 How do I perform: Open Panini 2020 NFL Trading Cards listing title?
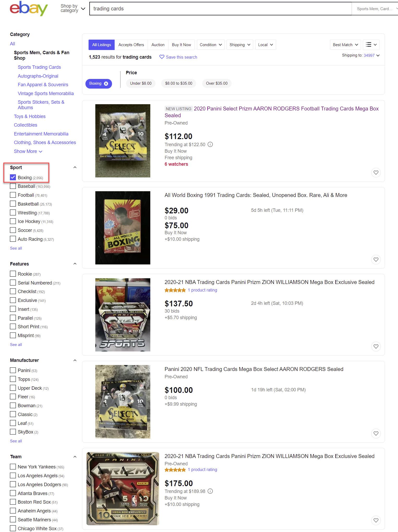point(254,369)
